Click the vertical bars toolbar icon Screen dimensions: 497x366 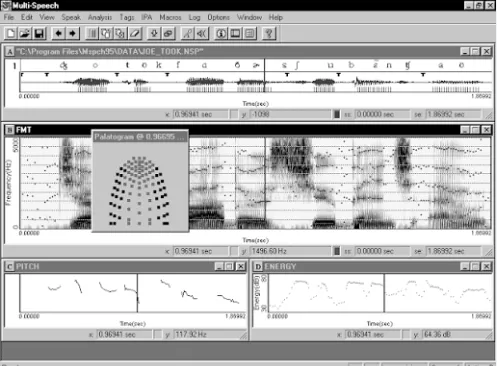[x=93, y=33]
